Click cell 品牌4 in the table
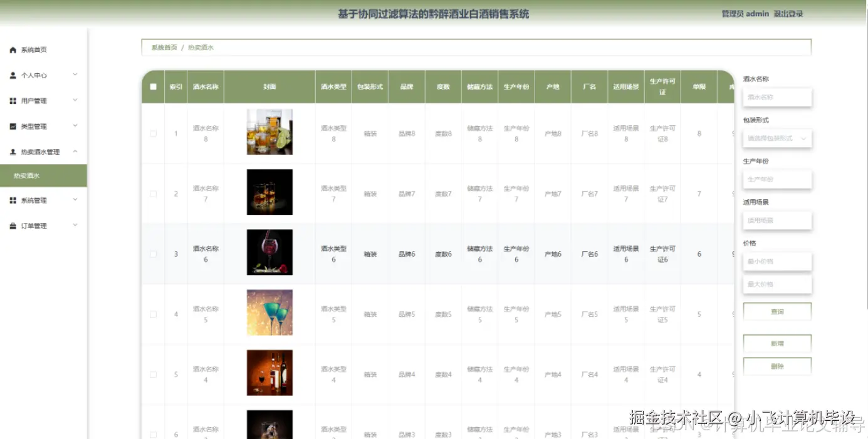Viewport: 868px width, 439px height. click(407, 374)
